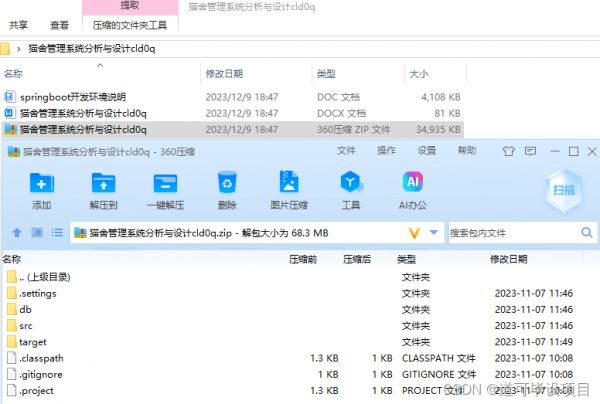Click the 81 KB size cell

tap(447, 113)
